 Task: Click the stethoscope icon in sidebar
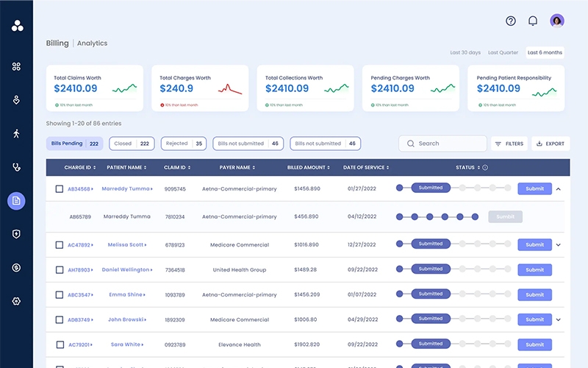(16, 167)
